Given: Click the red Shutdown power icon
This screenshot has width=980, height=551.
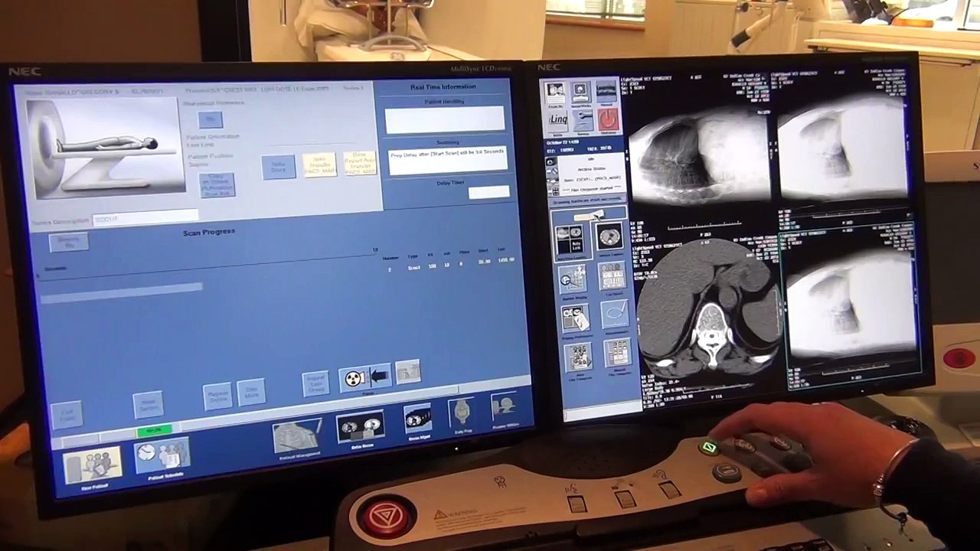Looking at the screenshot, I should 607,119.
